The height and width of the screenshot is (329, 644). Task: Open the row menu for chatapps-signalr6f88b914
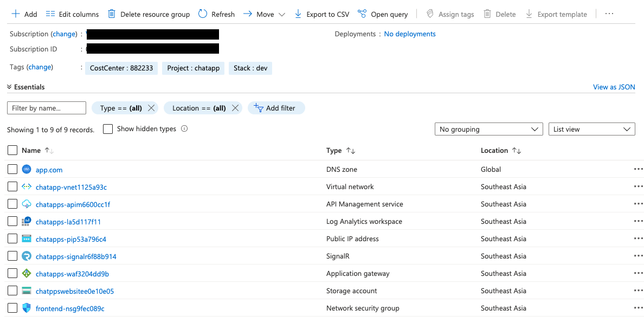point(638,255)
